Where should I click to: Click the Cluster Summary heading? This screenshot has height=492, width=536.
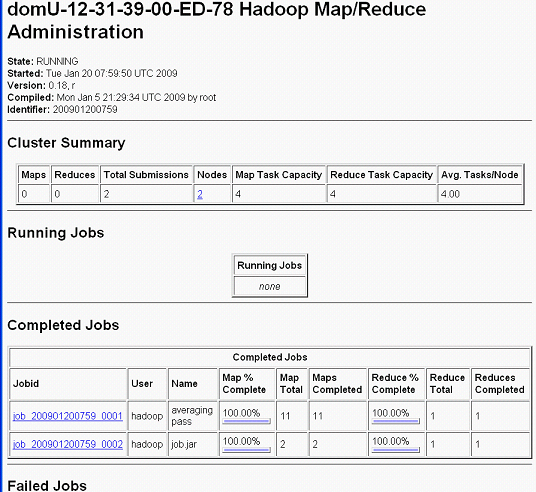point(66,143)
